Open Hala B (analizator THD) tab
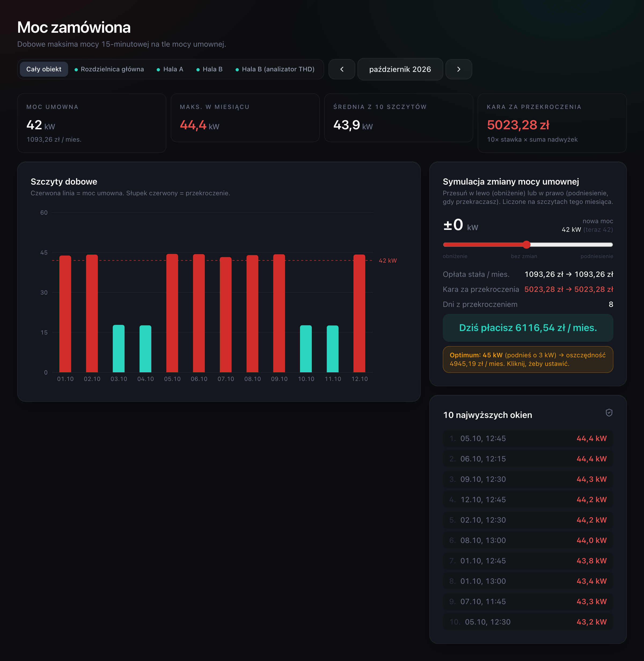 tap(275, 69)
